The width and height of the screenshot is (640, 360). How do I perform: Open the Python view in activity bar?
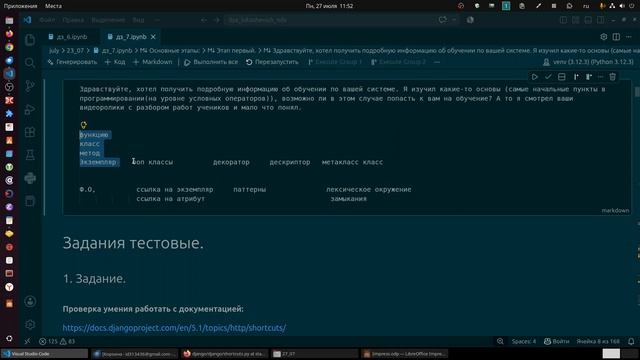click(x=30, y=178)
